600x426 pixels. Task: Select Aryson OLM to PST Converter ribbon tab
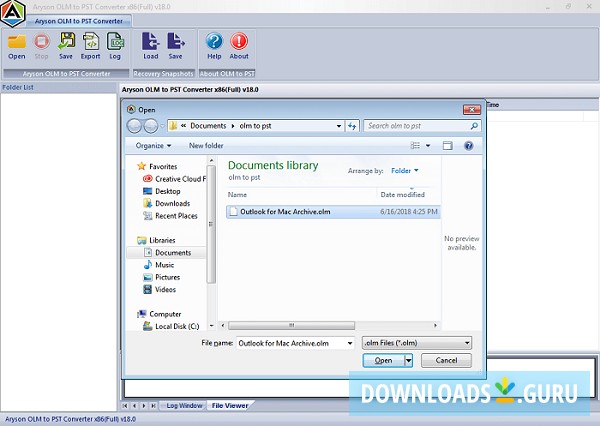(x=79, y=21)
